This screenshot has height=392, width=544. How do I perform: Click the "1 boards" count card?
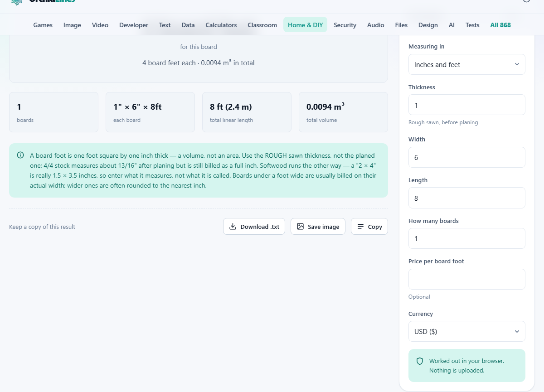[x=53, y=112]
